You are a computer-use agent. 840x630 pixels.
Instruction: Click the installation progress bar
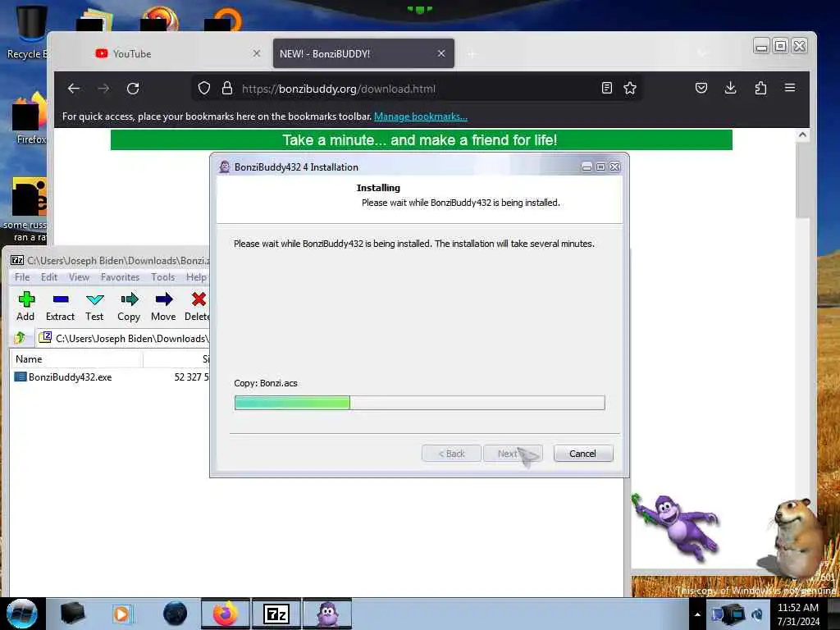pos(419,402)
